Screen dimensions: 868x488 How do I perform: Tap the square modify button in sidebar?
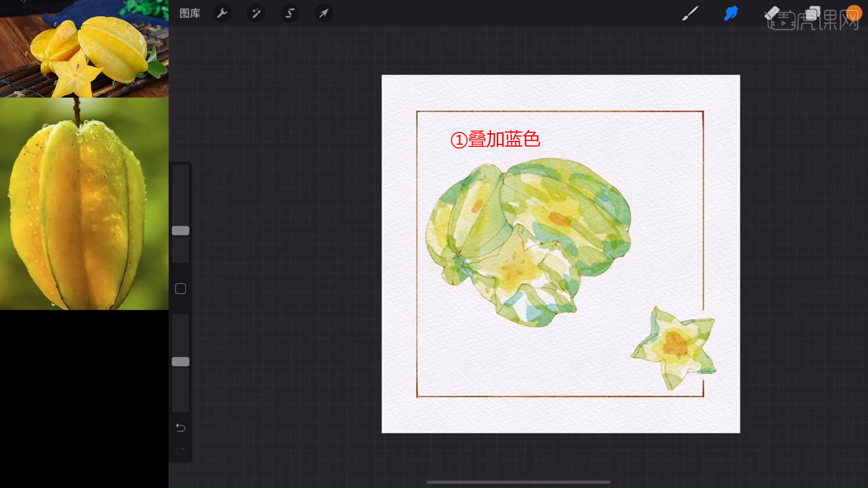tap(180, 289)
